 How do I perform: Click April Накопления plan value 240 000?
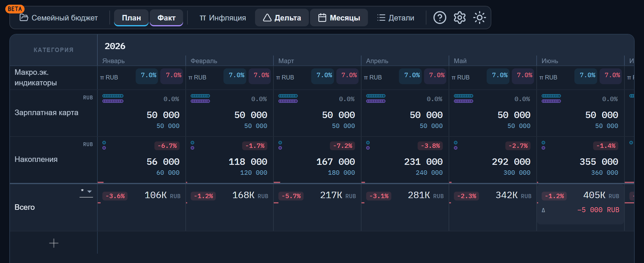pyautogui.click(x=429, y=173)
